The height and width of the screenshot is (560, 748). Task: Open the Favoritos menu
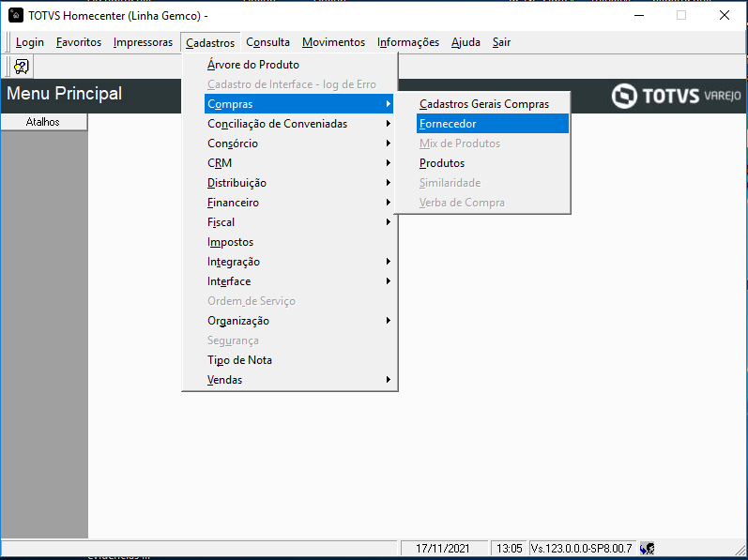coord(79,42)
